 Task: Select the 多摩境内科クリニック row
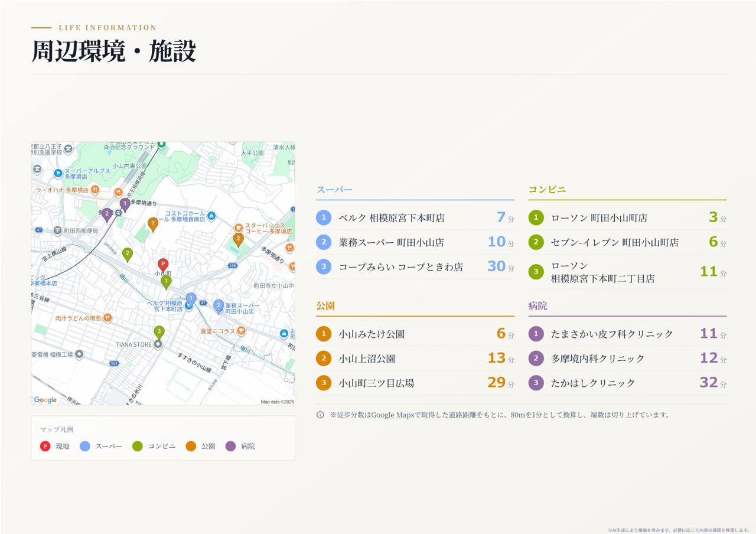tap(627, 359)
